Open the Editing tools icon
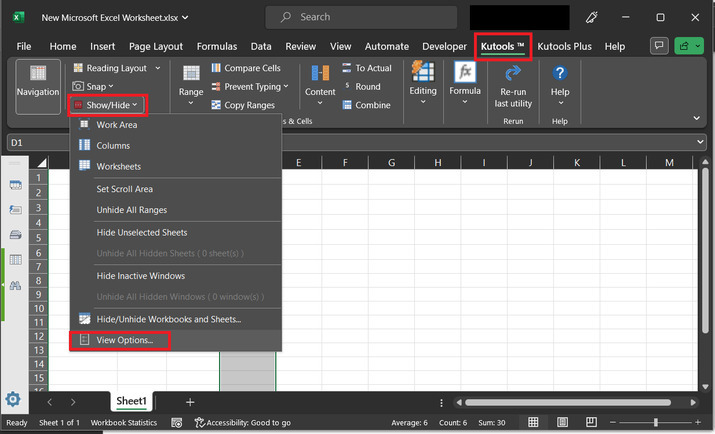 [423, 71]
